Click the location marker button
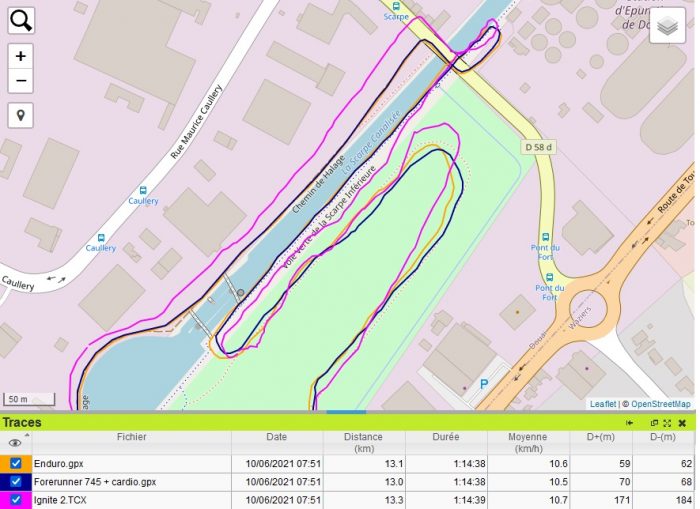Image resolution: width=700 pixels, height=509 pixels. (x=21, y=115)
